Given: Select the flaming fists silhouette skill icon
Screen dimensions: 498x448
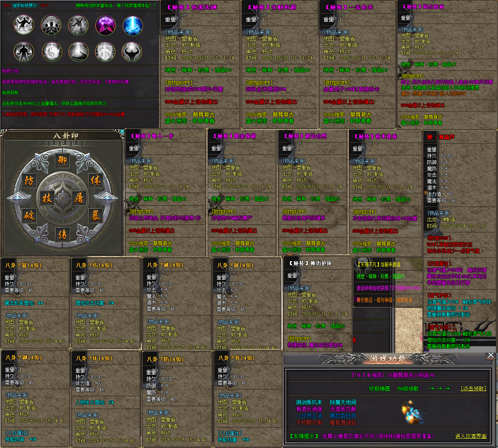Looking at the screenshot, I should [x=24, y=52].
